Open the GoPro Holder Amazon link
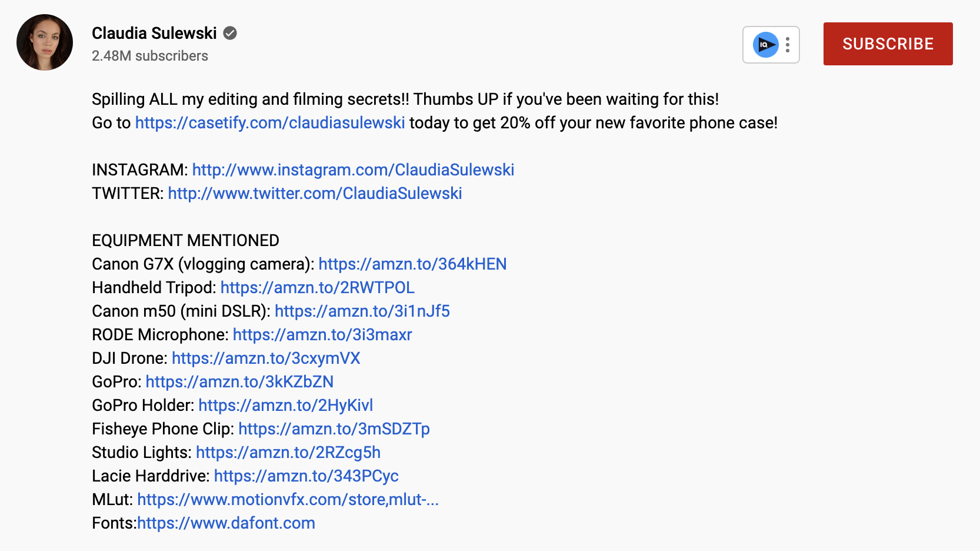The height and width of the screenshot is (551, 980). click(286, 405)
